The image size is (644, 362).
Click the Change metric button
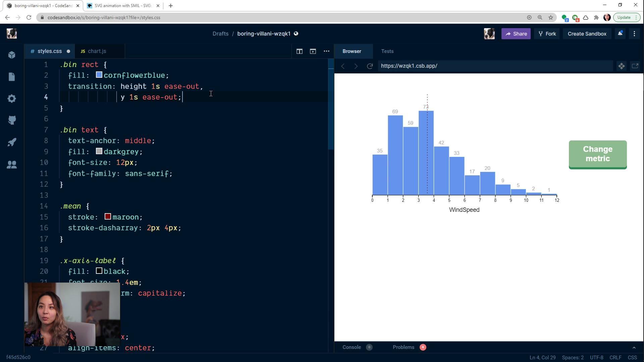(x=597, y=154)
